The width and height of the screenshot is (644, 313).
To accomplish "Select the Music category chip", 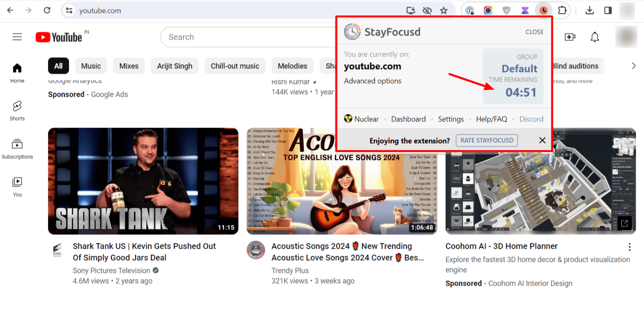I will pos(91,66).
